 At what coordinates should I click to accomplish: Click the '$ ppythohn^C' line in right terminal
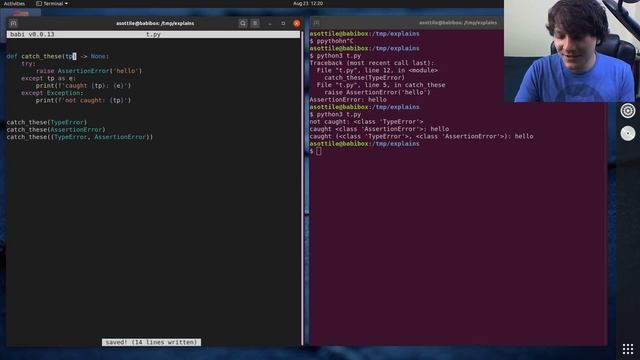[x=331, y=41]
